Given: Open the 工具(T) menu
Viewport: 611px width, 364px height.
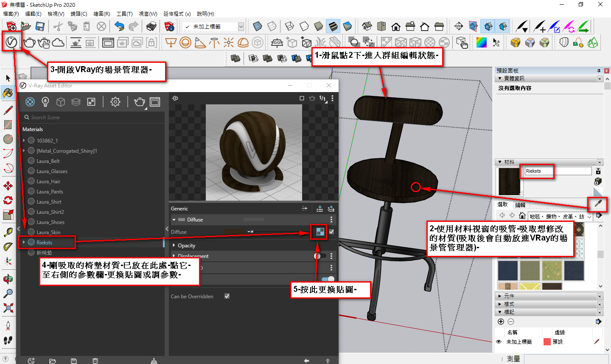Looking at the screenshot, I should [125, 14].
